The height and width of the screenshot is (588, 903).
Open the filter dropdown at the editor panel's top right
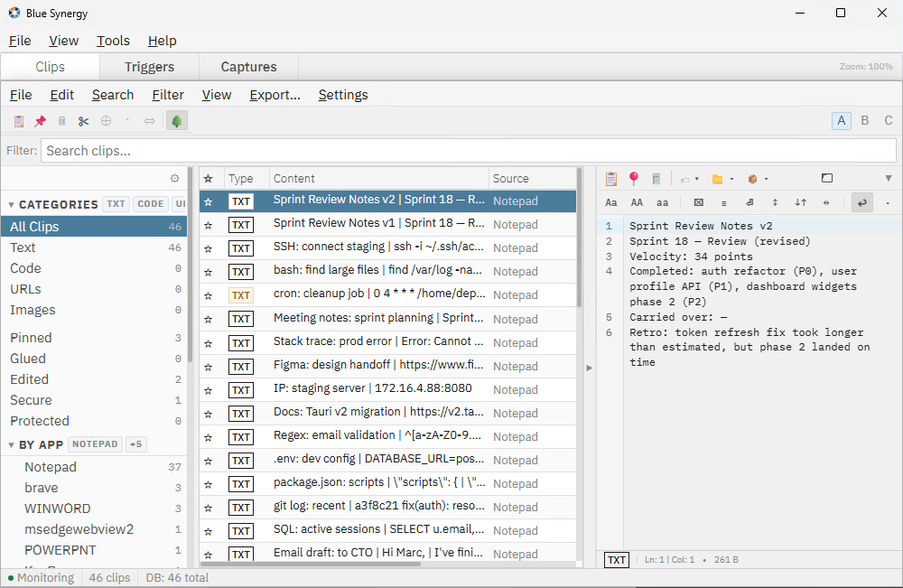pyautogui.click(x=889, y=179)
